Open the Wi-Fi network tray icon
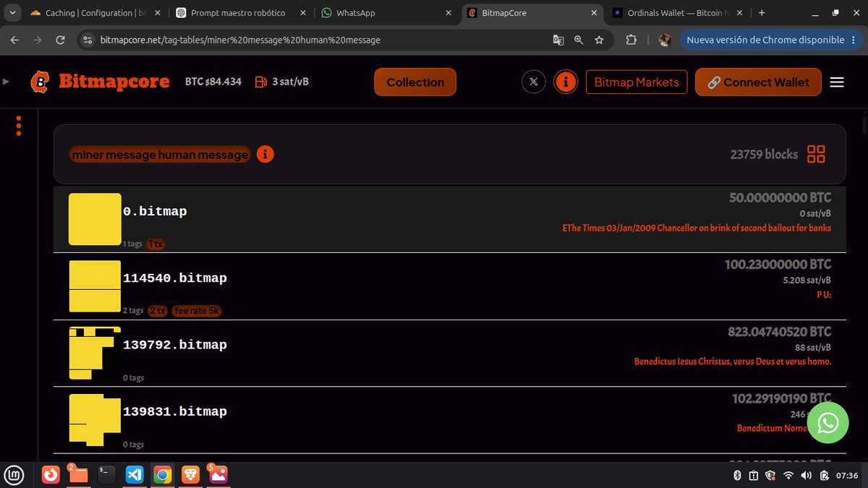This screenshot has width=868, height=488. coord(788,475)
